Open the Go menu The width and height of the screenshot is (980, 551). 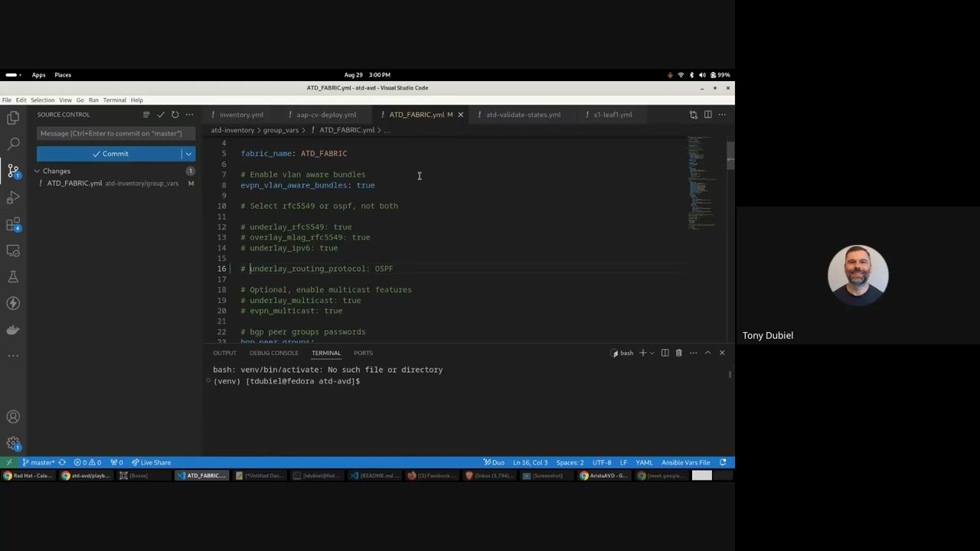80,100
